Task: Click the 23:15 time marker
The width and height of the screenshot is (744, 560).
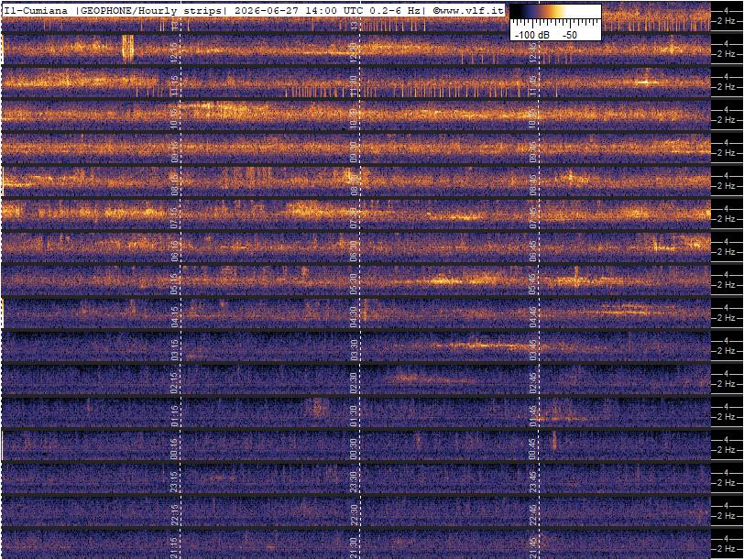Action: [x=174, y=482]
